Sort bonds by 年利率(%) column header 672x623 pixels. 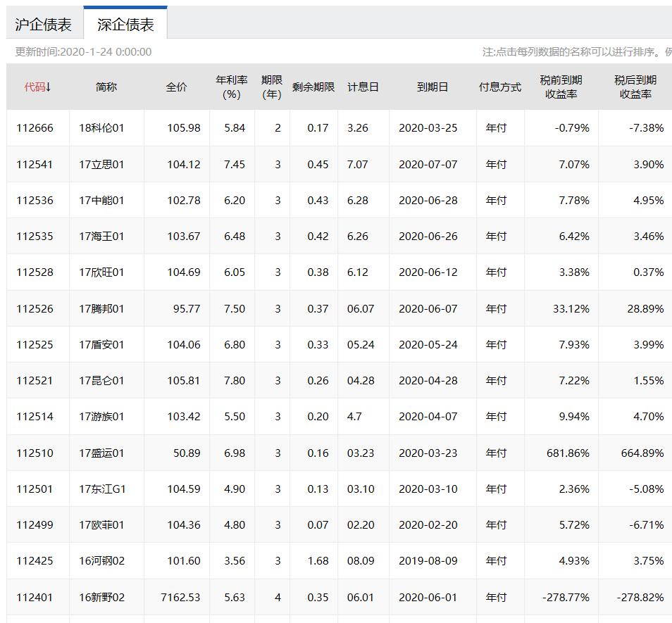point(232,87)
